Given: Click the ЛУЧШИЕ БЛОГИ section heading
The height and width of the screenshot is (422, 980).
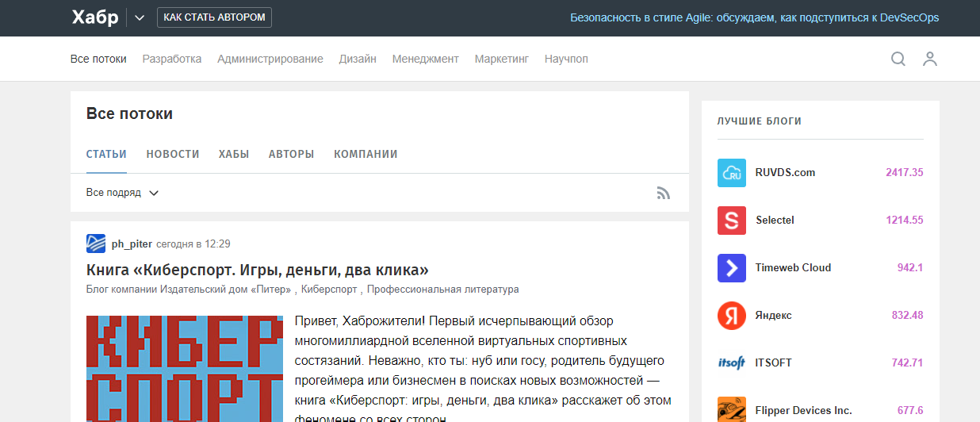Looking at the screenshot, I should pos(760,121).
